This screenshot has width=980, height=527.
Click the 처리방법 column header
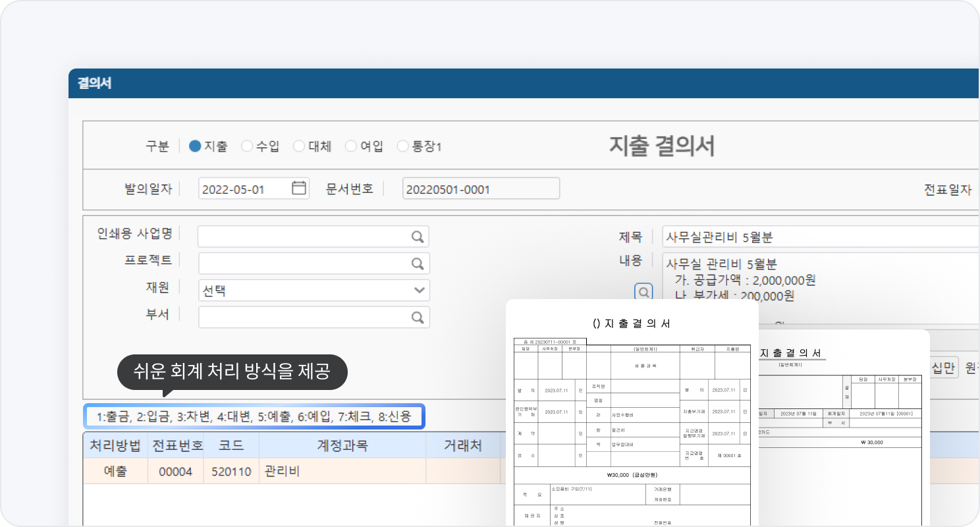point(115,445)
